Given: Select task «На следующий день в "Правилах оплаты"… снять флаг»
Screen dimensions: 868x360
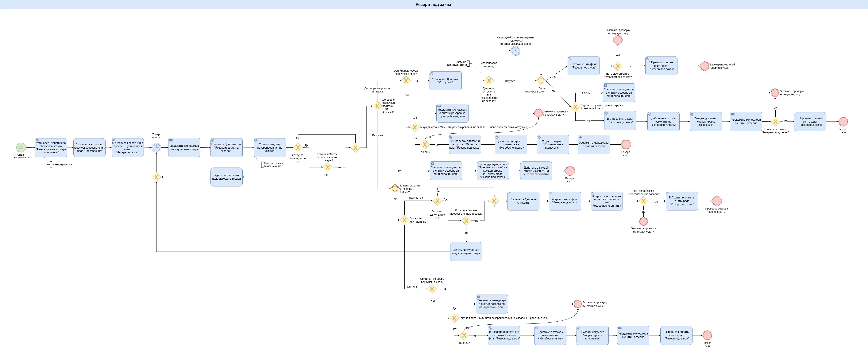Looking at the screenshot, I should tap(493, 171).
